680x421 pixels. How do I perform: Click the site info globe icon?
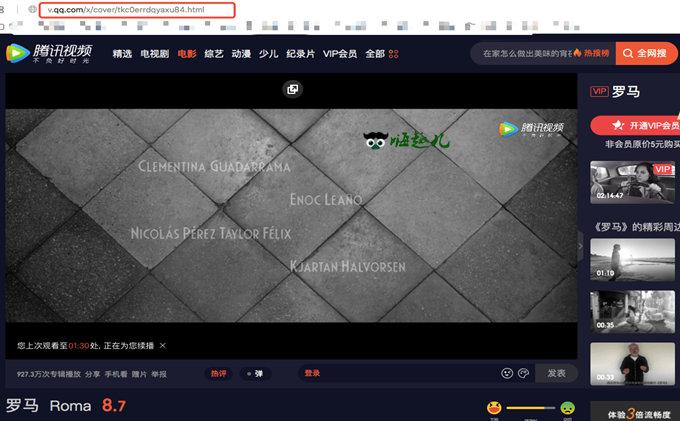click(32, 9)
